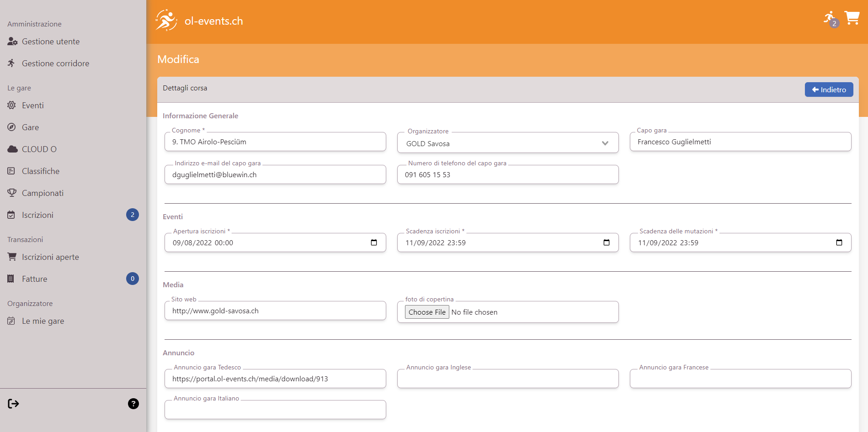Open runner icon with badge 2 in header
Viewport: 868px width, 432px height.
831,19
